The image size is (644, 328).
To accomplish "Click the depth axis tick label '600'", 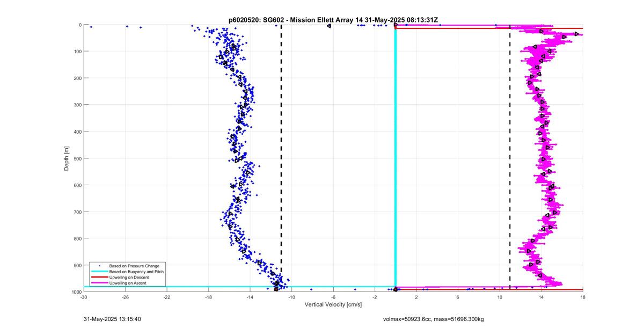I will (x=78, y=185).
